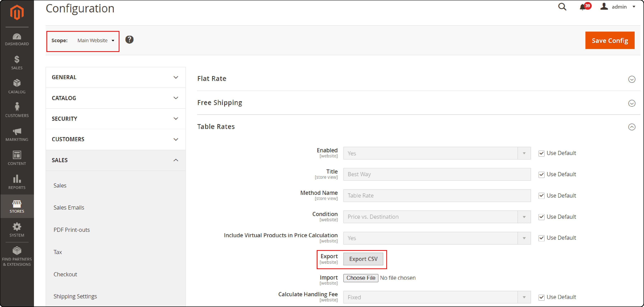Select the PDF Print-outs menu item
Image resolution: width=644 pixels, height=307 pixels.
pyautogui.click(x=72, y=230)
